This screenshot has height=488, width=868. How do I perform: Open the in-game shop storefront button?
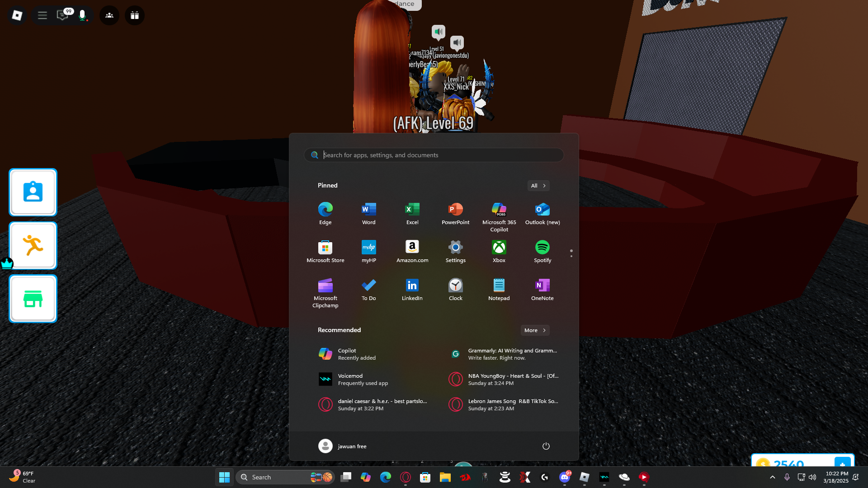pos(33,299)
